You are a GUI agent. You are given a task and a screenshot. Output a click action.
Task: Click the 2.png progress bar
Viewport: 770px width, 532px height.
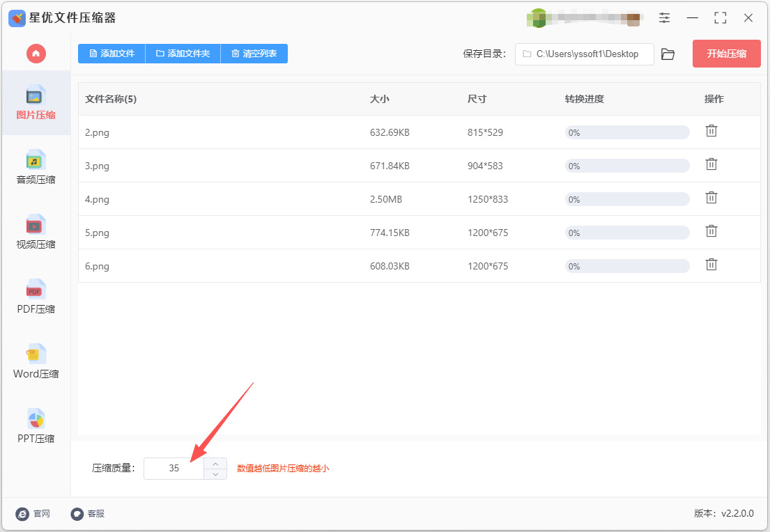627,132
